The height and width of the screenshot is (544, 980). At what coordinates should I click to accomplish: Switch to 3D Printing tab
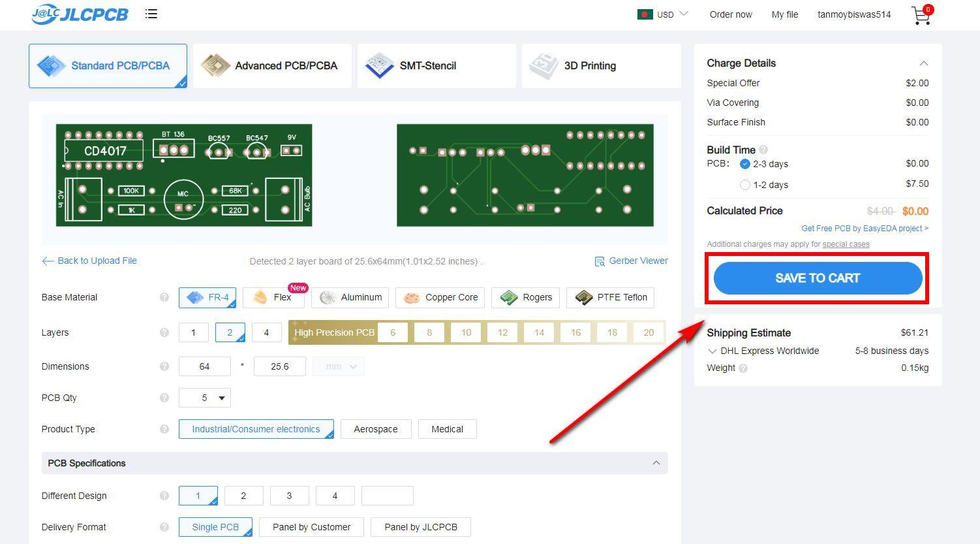point(601,66)
